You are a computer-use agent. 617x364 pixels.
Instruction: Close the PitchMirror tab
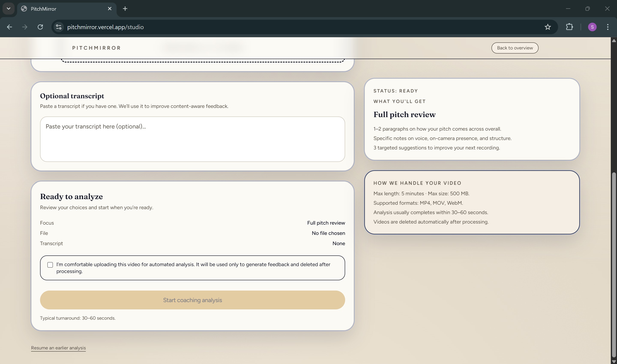110,9
